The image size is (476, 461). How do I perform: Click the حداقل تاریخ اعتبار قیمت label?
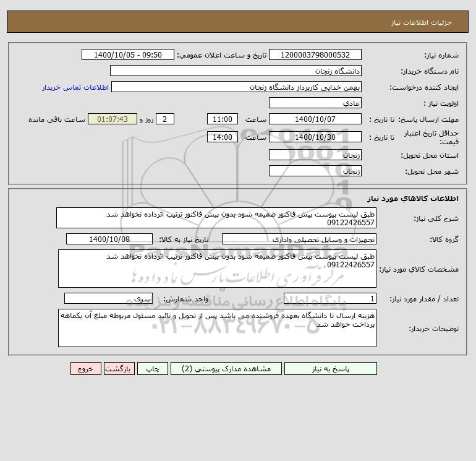click(431, 137)
